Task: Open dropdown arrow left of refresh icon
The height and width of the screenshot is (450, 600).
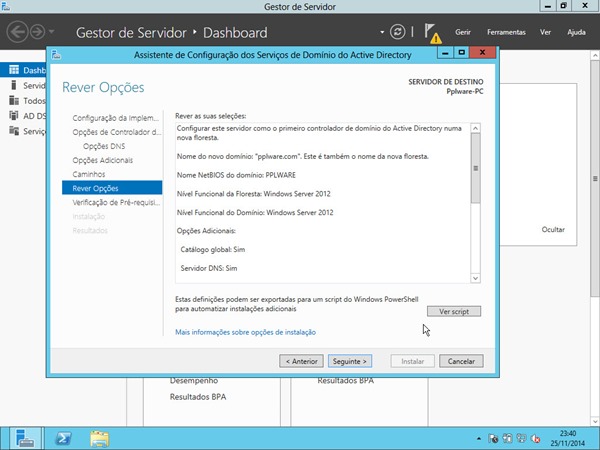Action: (382, 32)
